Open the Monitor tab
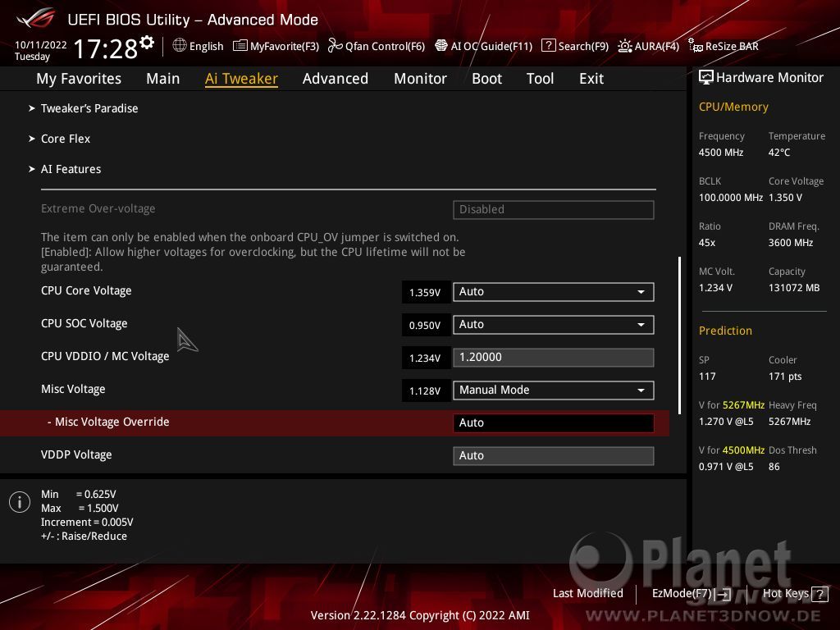840x630 pixels. tap(420, 79)
